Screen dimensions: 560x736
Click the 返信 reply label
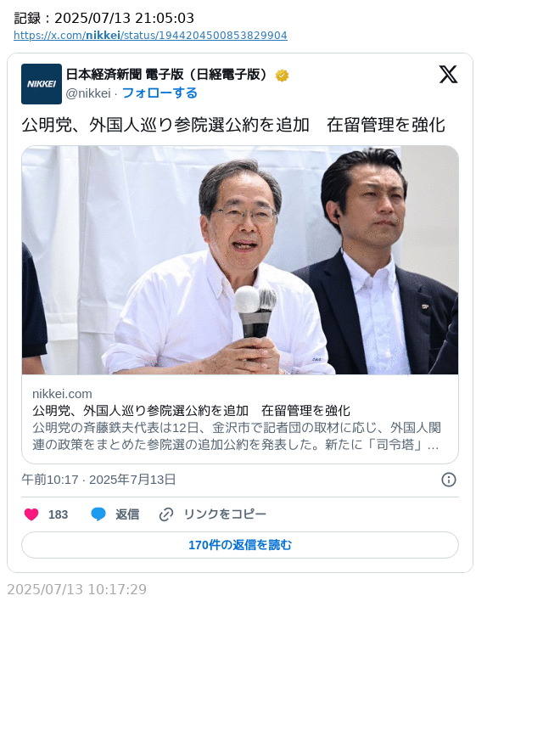(x=127, y=514)
